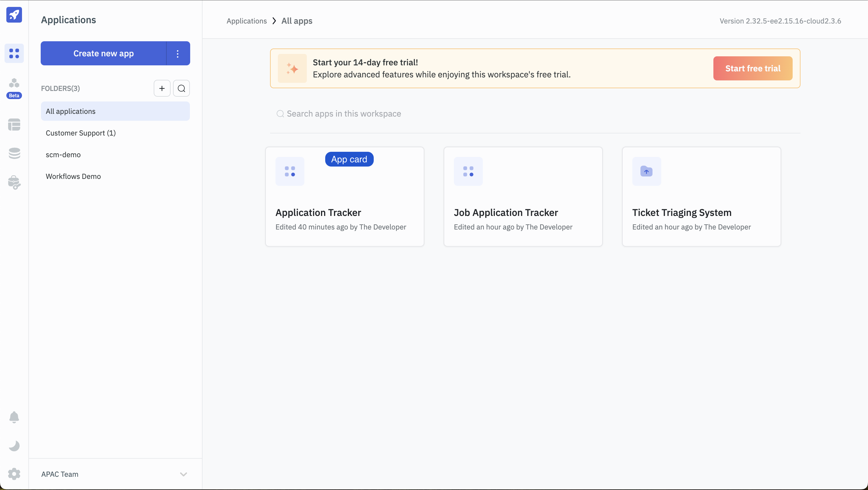Click the grid/dashboard icon in sidebar
Image resolution: width=868 pixels, height=490 pixels.
click(14, 54)
